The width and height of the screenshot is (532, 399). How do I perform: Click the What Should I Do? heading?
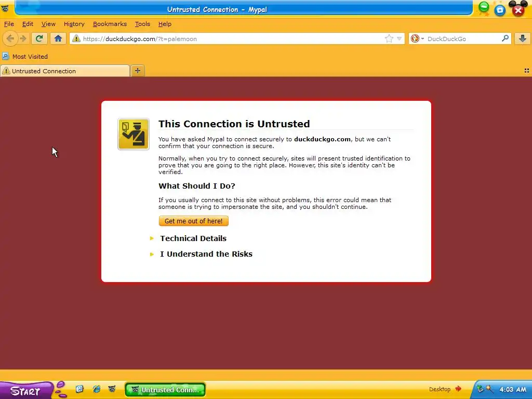tap(197, 186)
